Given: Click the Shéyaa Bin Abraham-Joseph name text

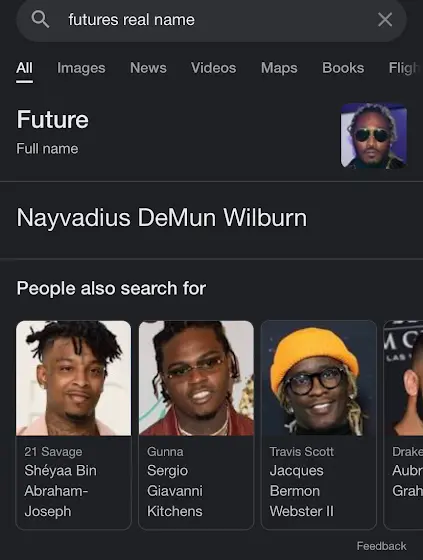Looking at the screenshot, I should pos(60,491).
